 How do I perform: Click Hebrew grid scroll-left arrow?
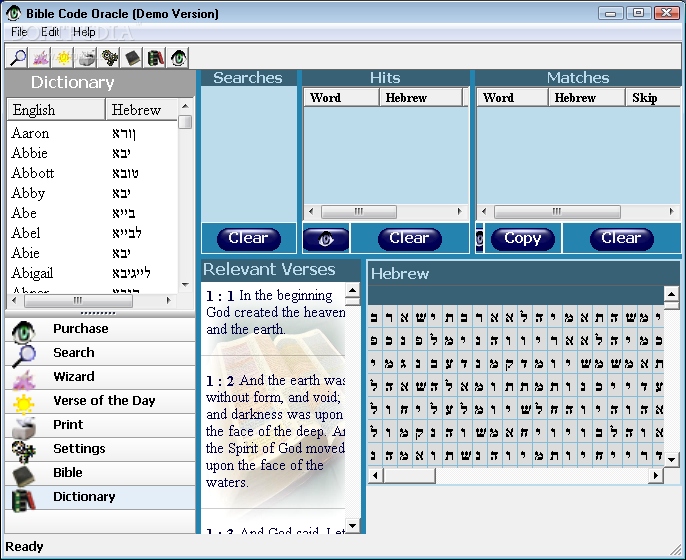tap(375, 476)
